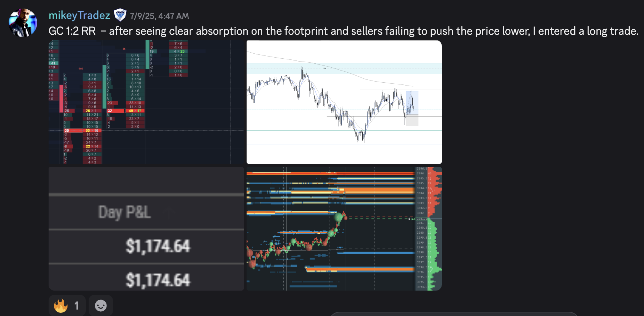Click the Day P&L label
The width and height of the screenshot is (644, 316).
click(x=124, y=212)
